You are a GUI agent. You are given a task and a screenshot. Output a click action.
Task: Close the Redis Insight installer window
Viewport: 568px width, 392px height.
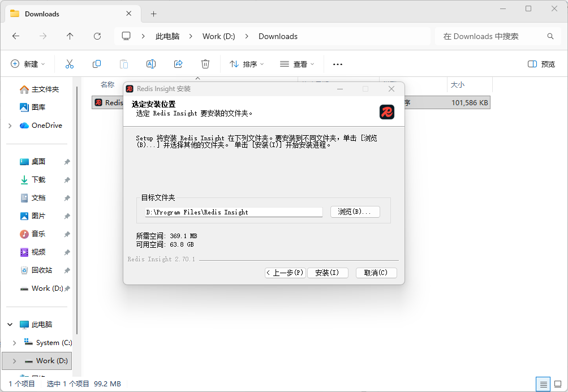[x=391, y=89]
